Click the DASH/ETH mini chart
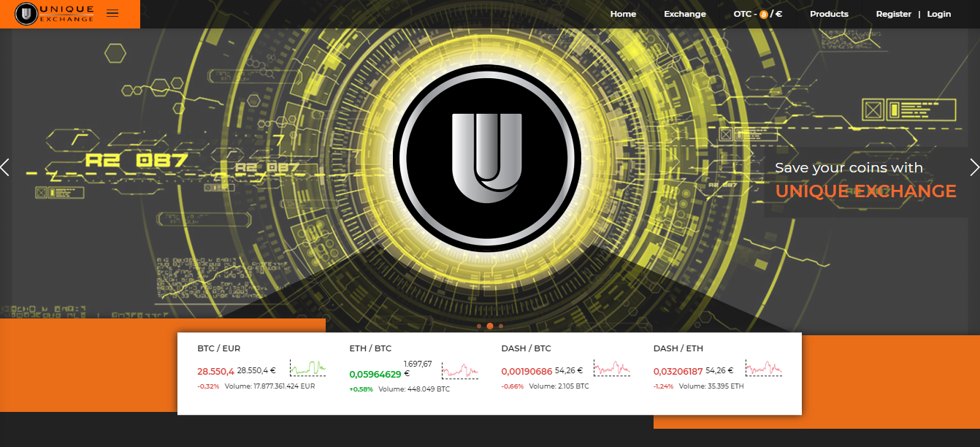This screenshot has height=447, width=980. 764,367
